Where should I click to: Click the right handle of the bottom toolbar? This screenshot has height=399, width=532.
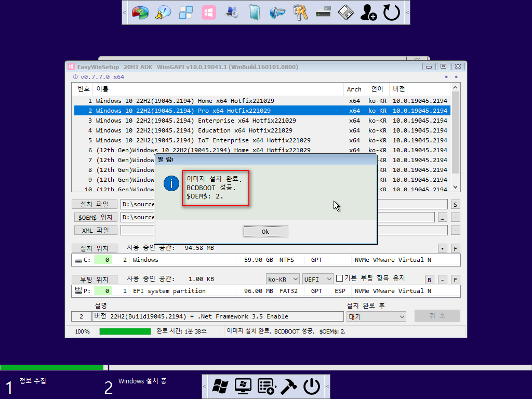pyautogui.click(x=327, y=387)
